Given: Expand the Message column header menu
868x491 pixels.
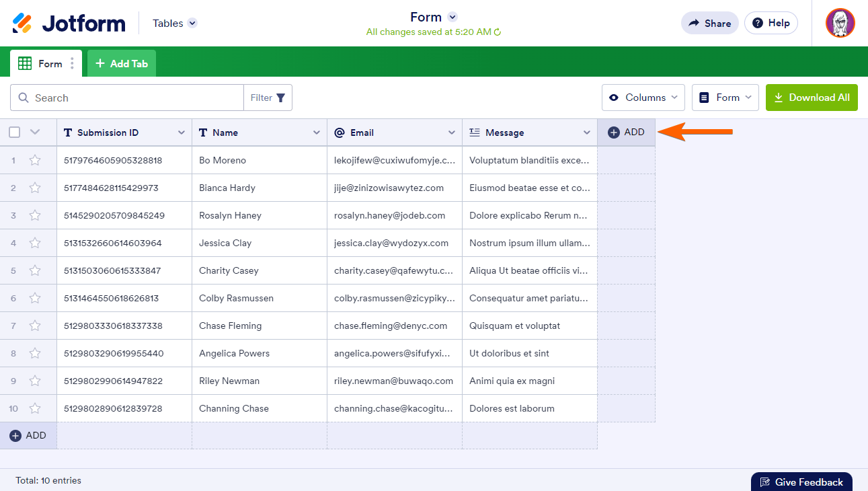Looking at the screenshot, I should (x=587, y=133).
